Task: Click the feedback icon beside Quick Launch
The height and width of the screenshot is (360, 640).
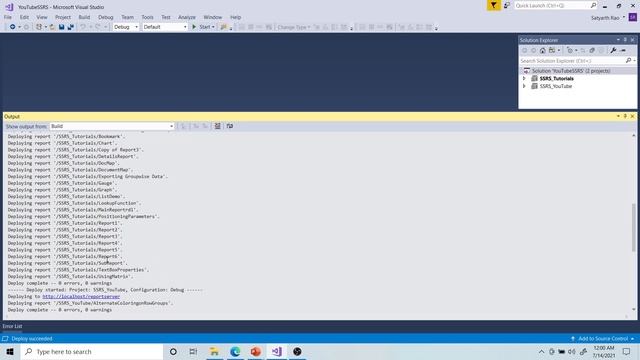Action: [507, 5]
